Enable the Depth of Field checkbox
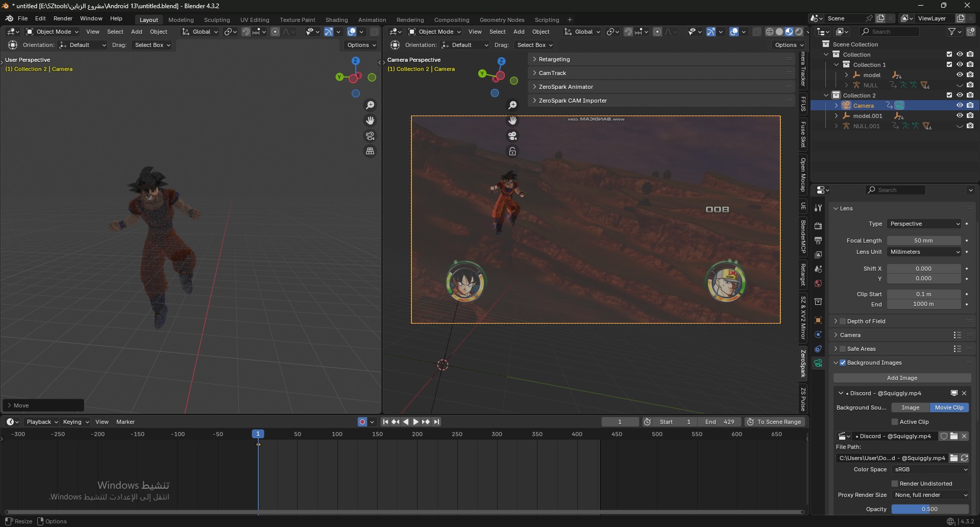This screenshot has width=980, height=527. pyautogui.click(x=843, y=321)
